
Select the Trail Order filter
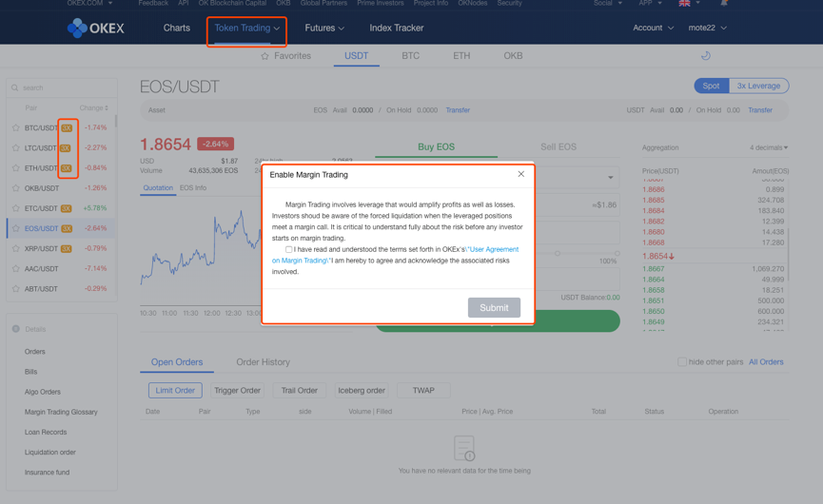[x=299, y=390]
